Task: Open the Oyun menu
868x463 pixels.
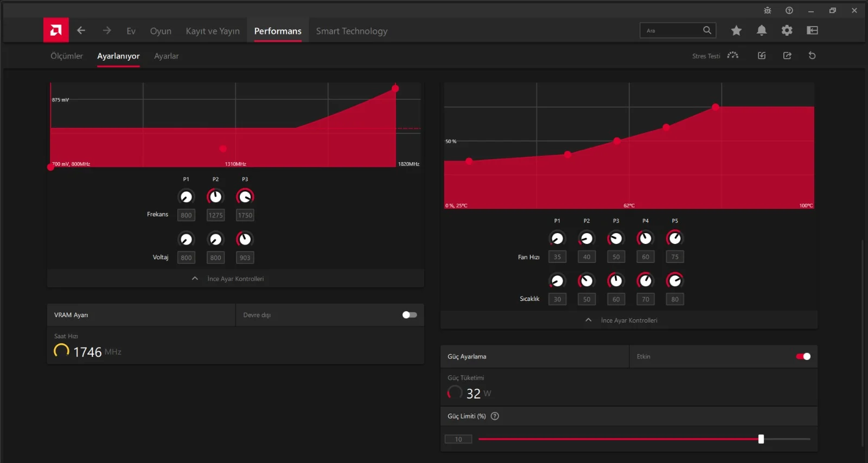Action: 161,31
